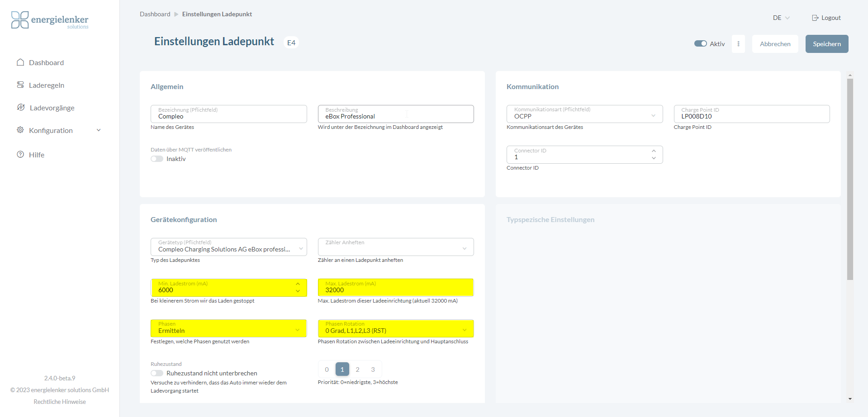Go to Dashboard via breadcrumb

[x=155, y=14]
